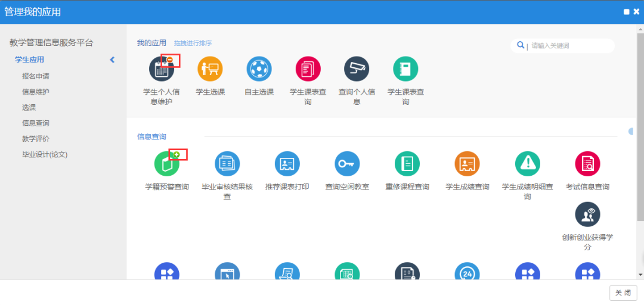Click the 我的应用 heading

151,43
